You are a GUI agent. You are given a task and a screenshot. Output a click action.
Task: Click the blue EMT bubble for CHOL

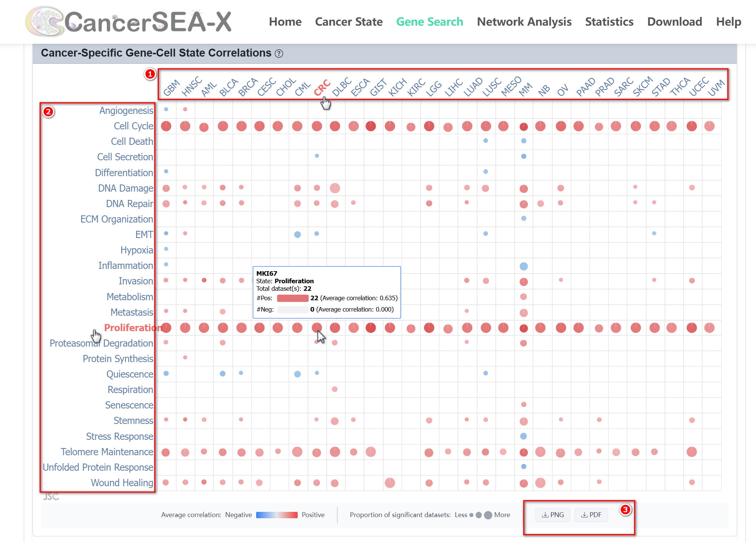tap(297, 234)
